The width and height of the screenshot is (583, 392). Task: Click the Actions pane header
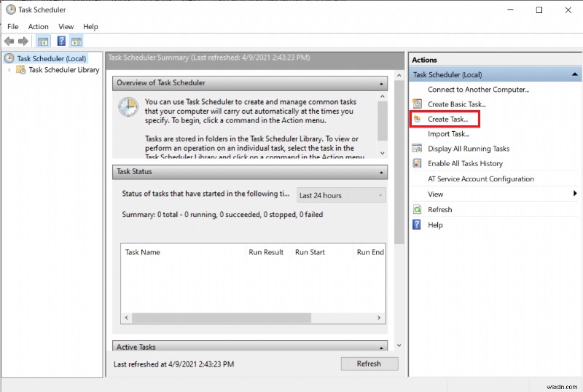tap(495, 60)
